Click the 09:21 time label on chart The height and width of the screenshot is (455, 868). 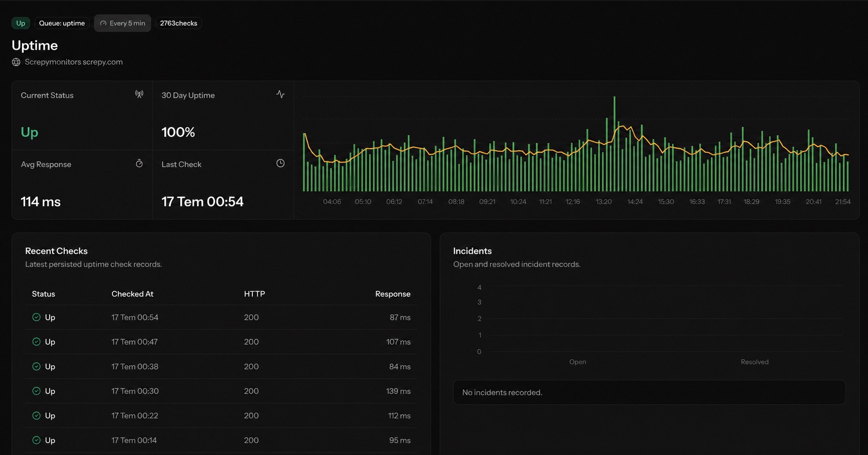tap(487, 201)
